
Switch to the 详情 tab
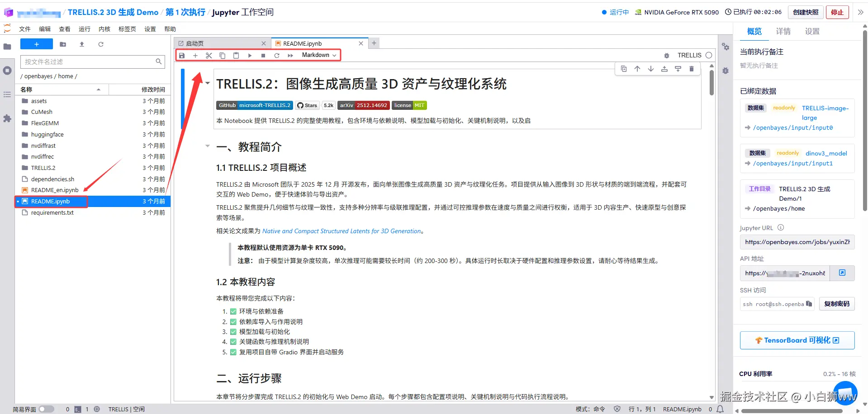pyautogui.click(x=783, y=31)
